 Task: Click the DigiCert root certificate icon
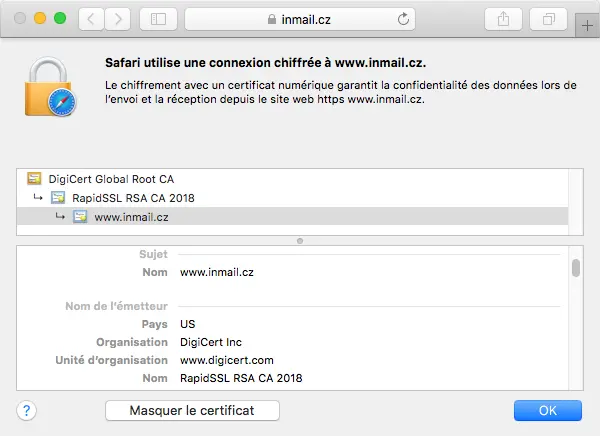(34, 178)
